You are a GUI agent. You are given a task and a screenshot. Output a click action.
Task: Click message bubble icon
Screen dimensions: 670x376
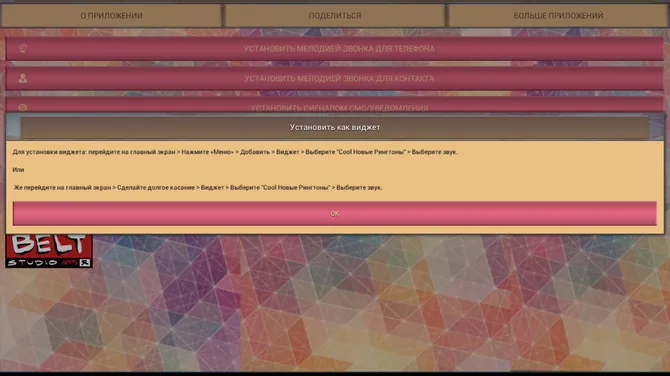coord(23,108)
